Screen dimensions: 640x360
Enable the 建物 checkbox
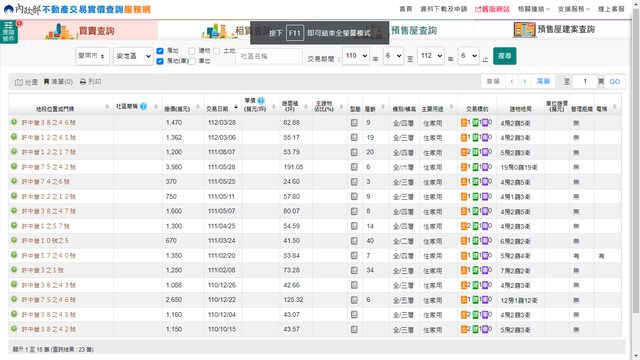click(192, 51)
